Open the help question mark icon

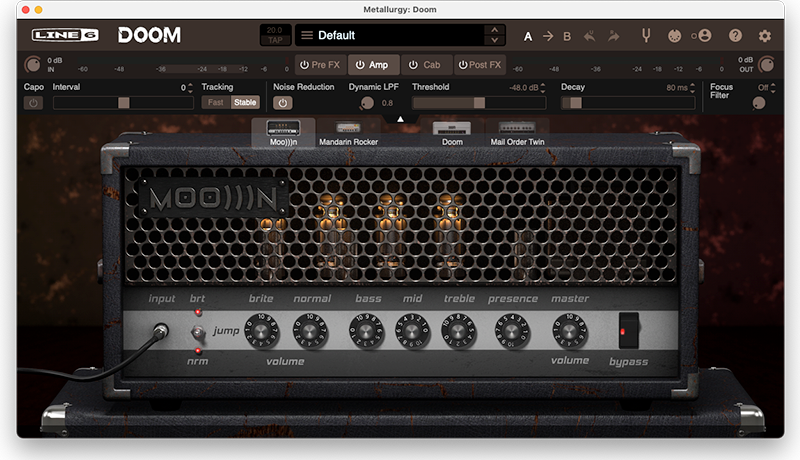(x=735, y=36)
